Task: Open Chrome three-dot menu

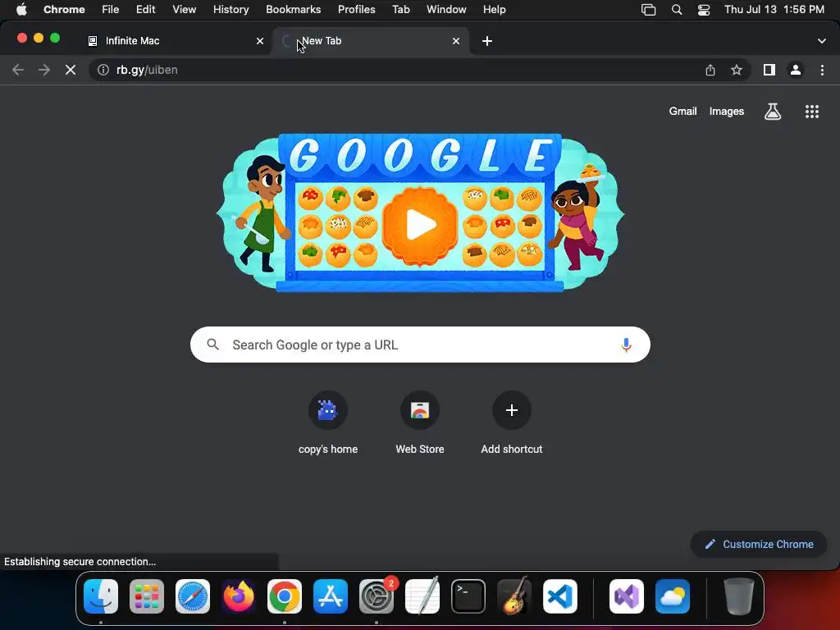Action: 822,71
